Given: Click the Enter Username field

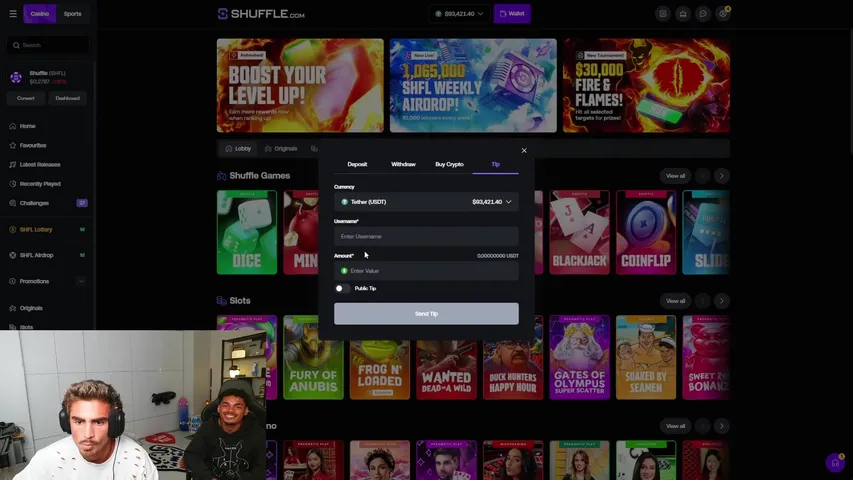Looking at the screenshot, I should [x=426, y=237].
